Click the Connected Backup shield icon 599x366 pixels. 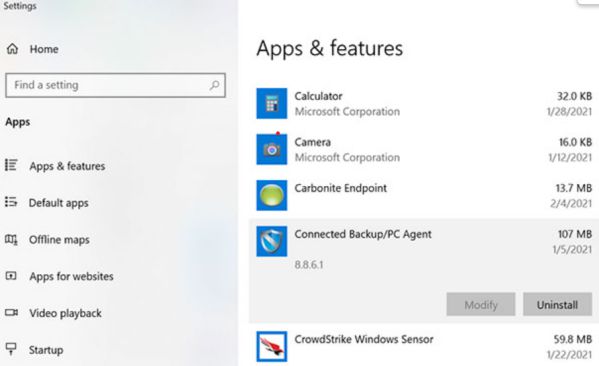[x=272, y=241]
